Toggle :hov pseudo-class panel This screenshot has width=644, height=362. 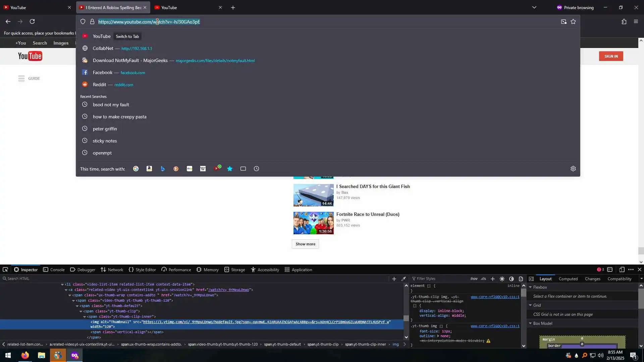click(x=474, y=279)
